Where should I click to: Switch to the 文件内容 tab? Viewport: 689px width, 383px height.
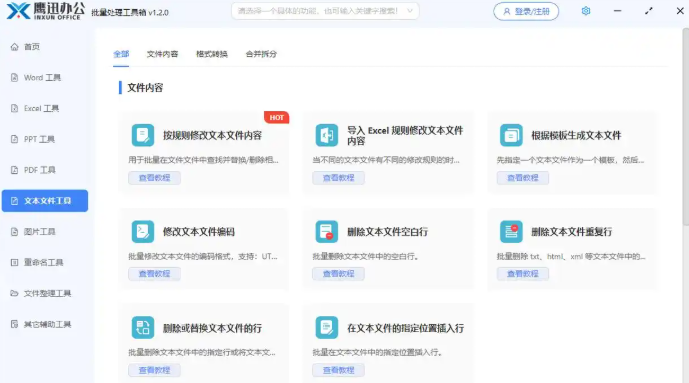click(x=163, y=54)
